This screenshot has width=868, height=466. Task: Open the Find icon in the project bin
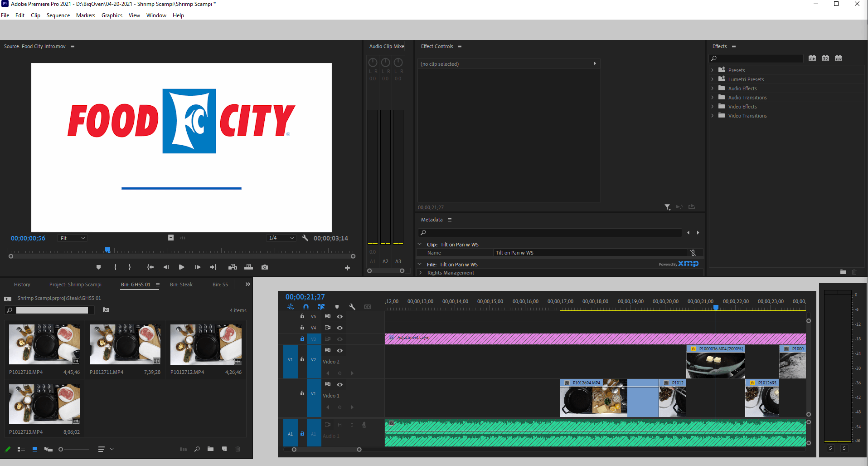[197, 449]
